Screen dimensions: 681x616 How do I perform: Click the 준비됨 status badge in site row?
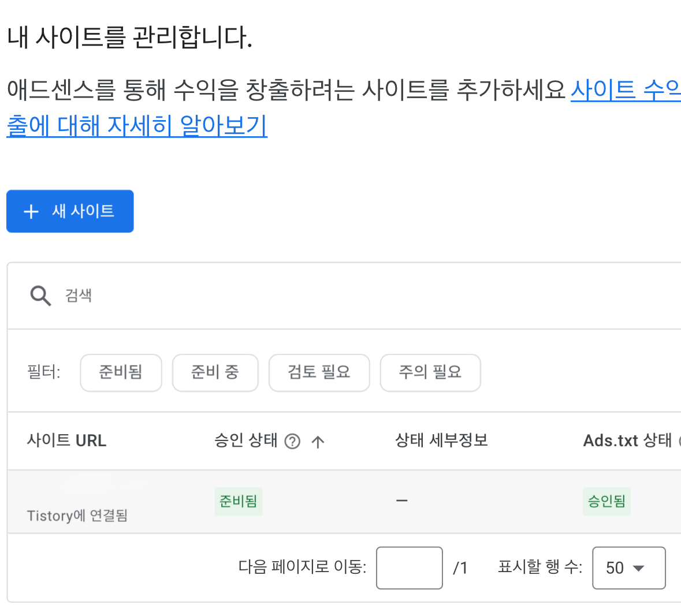(x=238, y=501)
